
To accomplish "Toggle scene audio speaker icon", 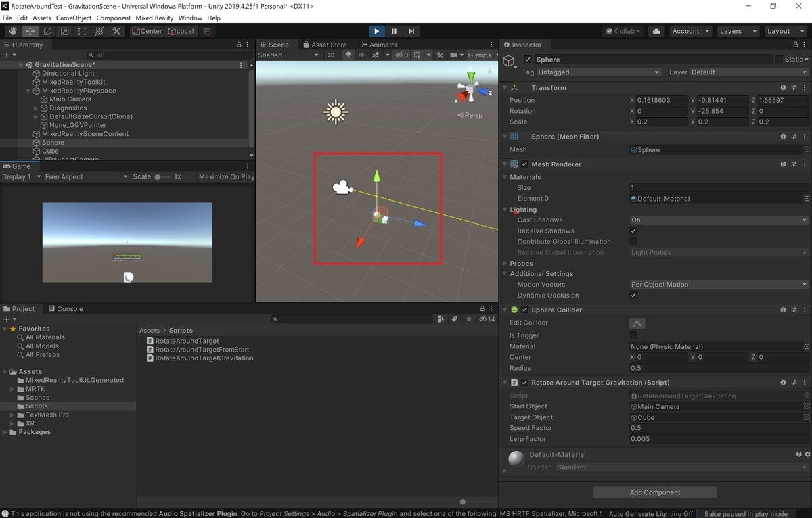I will pos(363,55).
